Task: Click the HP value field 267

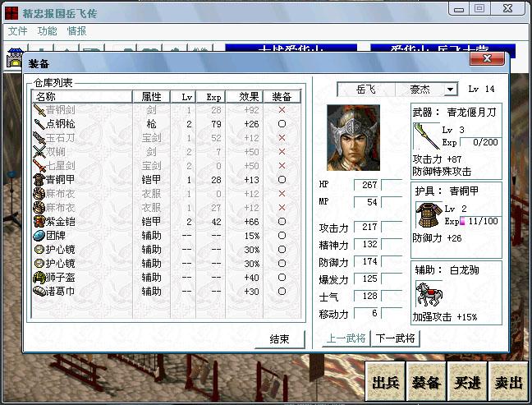Action: tap(366, 185)
